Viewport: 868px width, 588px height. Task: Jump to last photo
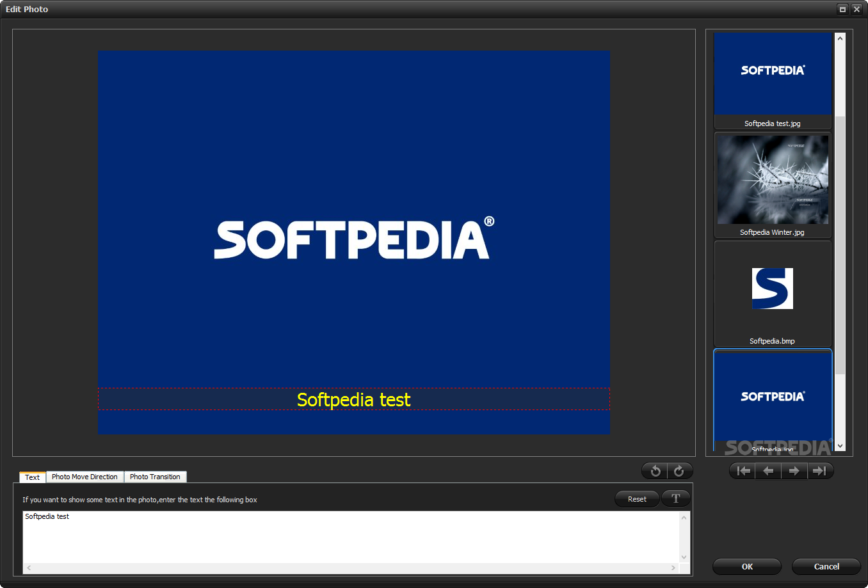820,471
